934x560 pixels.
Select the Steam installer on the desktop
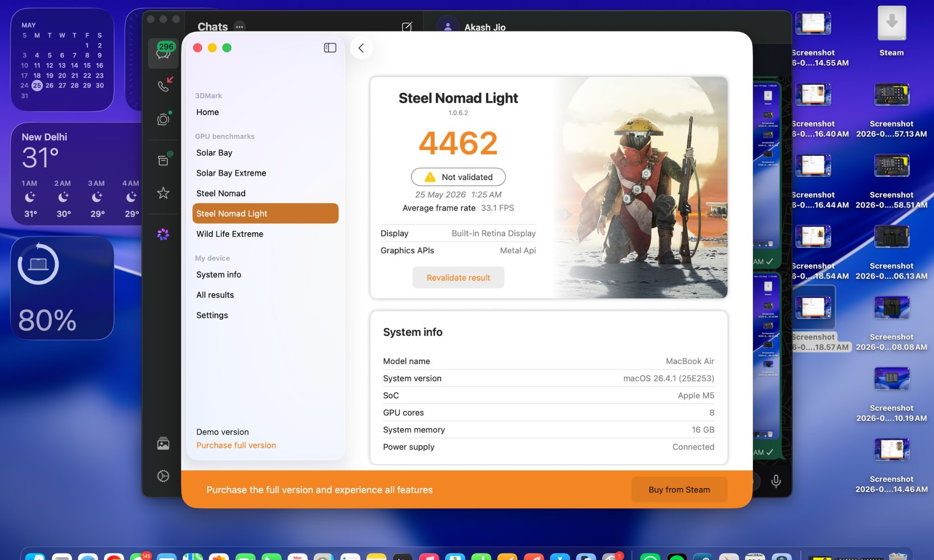click(892, 22)
